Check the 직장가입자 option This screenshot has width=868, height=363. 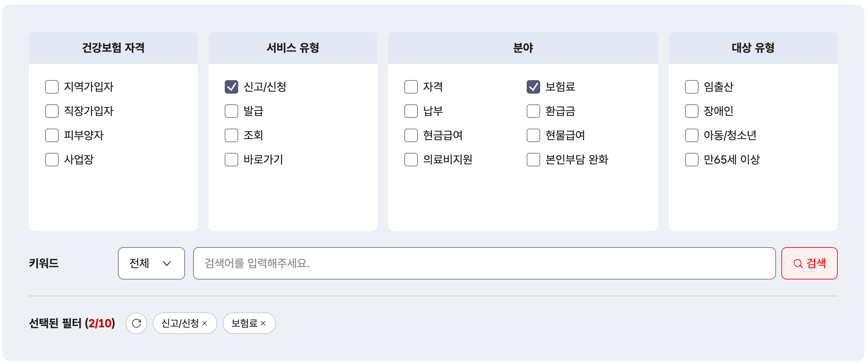pyautogui.click(x=52, y=111)
